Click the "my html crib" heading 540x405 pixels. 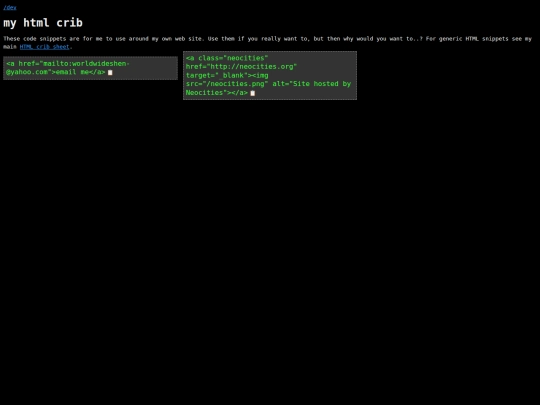[43, 23]
